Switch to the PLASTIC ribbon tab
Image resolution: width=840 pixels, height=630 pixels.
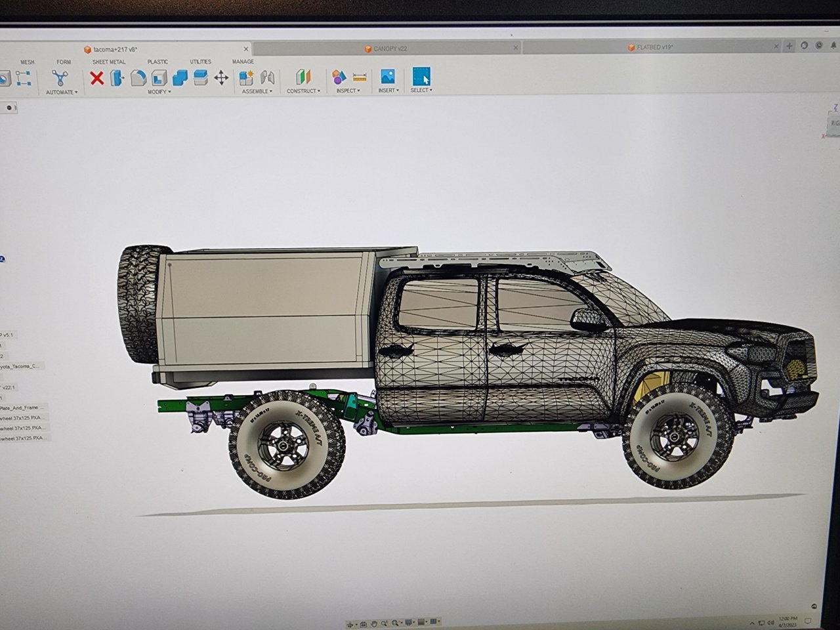pyautogui.click(x=157, y=62)
